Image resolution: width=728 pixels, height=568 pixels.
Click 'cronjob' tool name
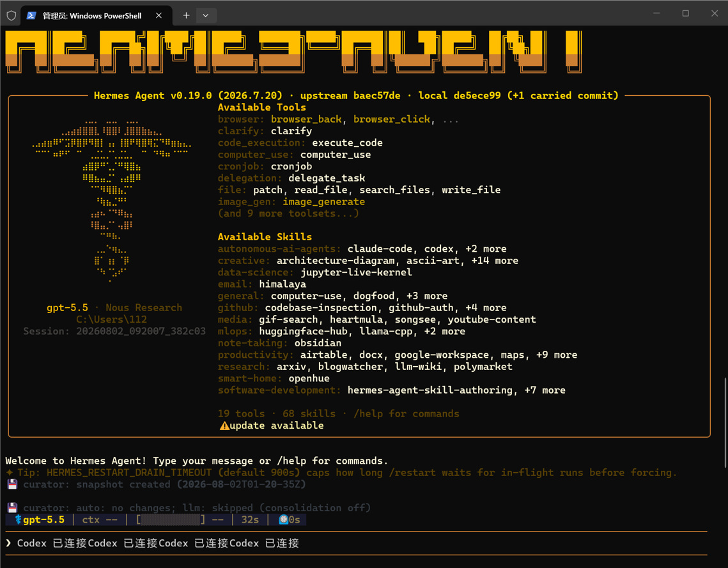coord(291,166)
